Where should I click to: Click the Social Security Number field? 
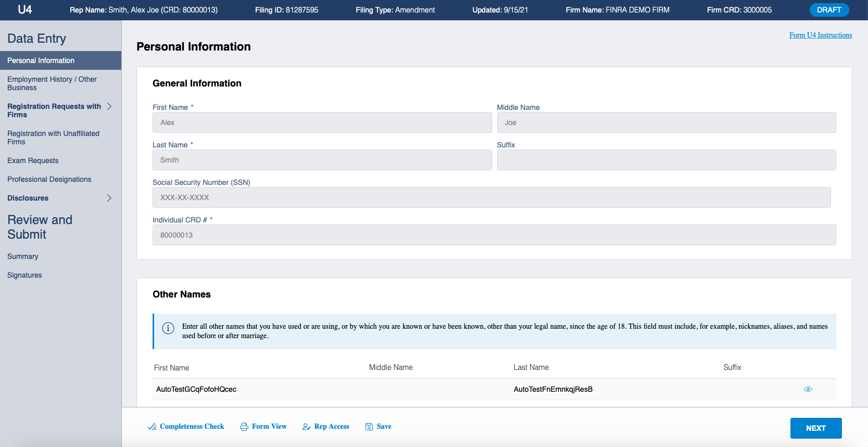click(491, 197)
